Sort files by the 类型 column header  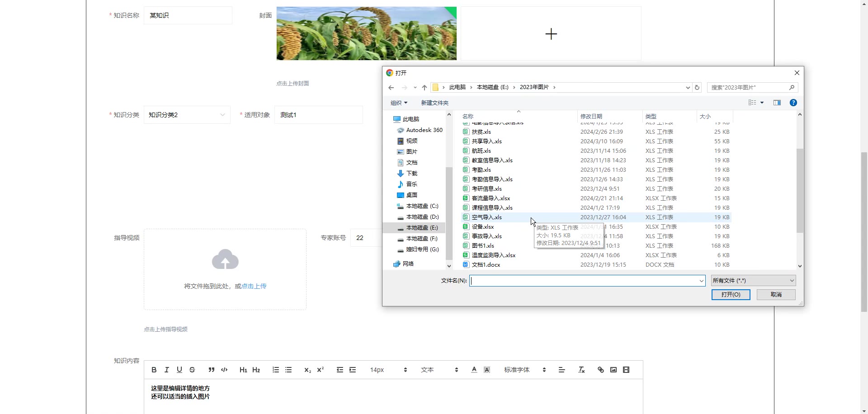click(x=670, y=116)
